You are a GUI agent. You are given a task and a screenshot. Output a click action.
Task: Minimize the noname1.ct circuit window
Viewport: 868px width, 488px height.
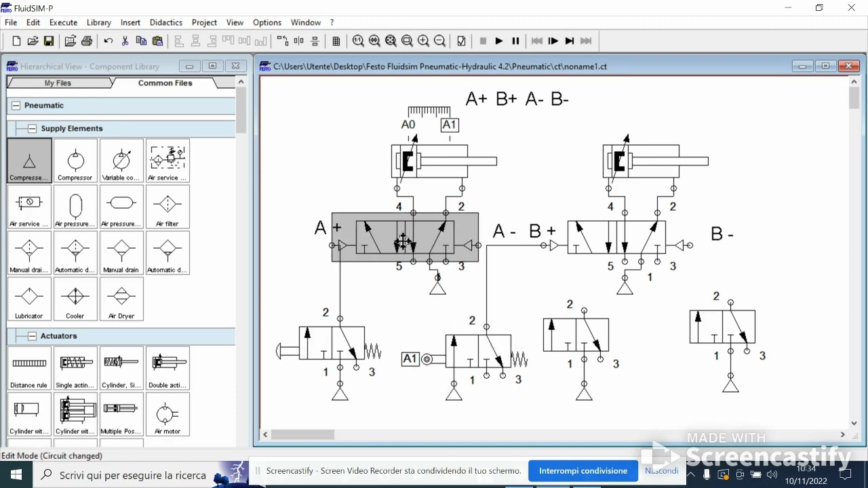point(803,66)
